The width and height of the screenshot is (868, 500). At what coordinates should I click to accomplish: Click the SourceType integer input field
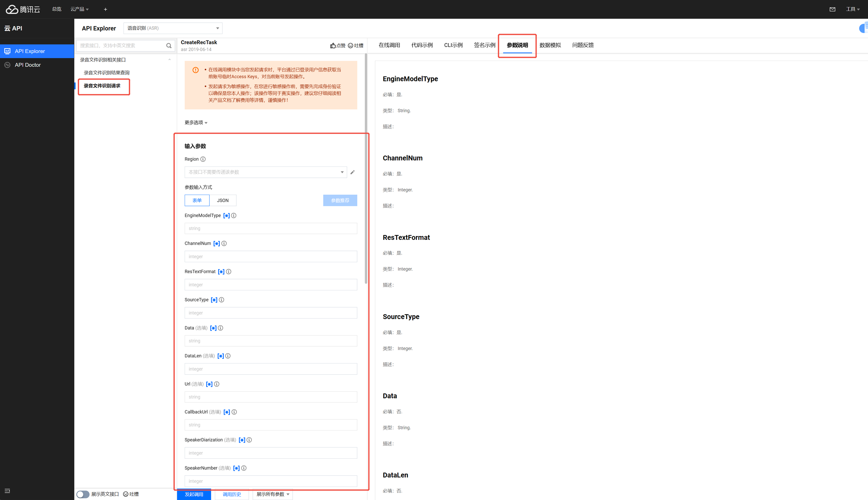270,313
